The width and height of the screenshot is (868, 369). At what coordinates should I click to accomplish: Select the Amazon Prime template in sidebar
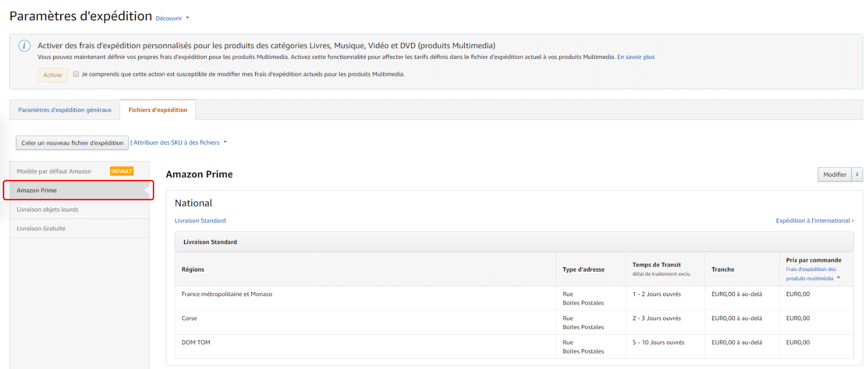click(x=79, y=190)
